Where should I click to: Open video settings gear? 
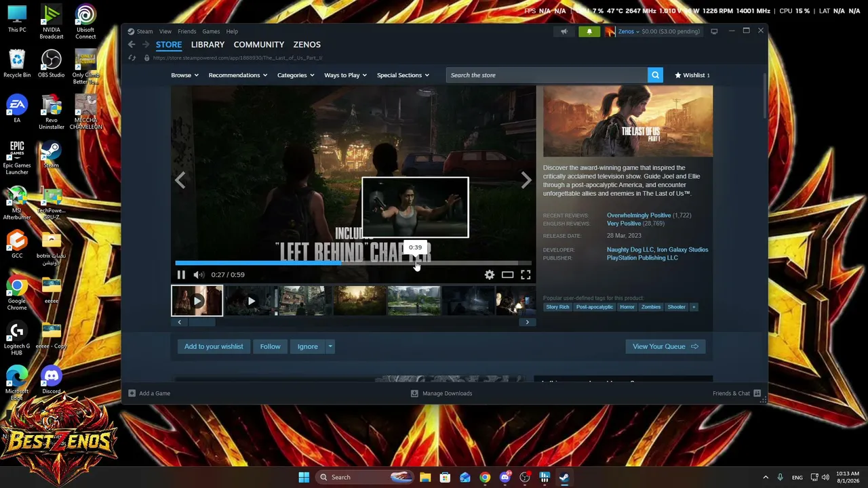(x=490, y=274)
